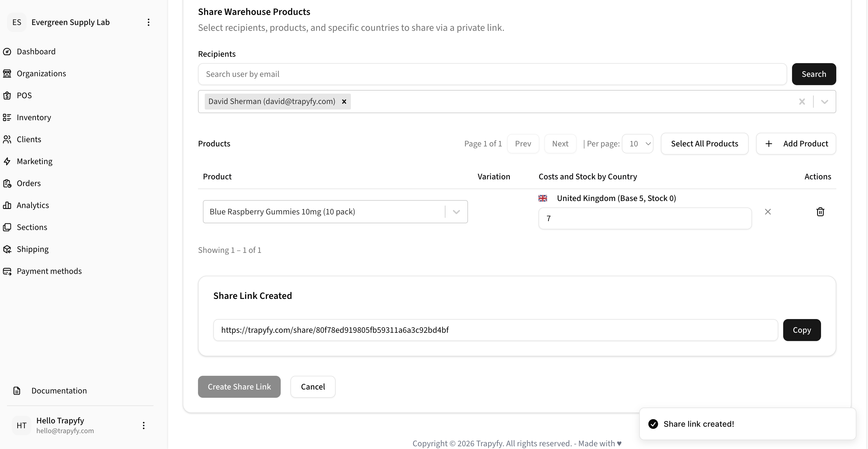Viewport: 868px width, 449px height.
Task: Click the Payment methods card icon
Action: 7,271
